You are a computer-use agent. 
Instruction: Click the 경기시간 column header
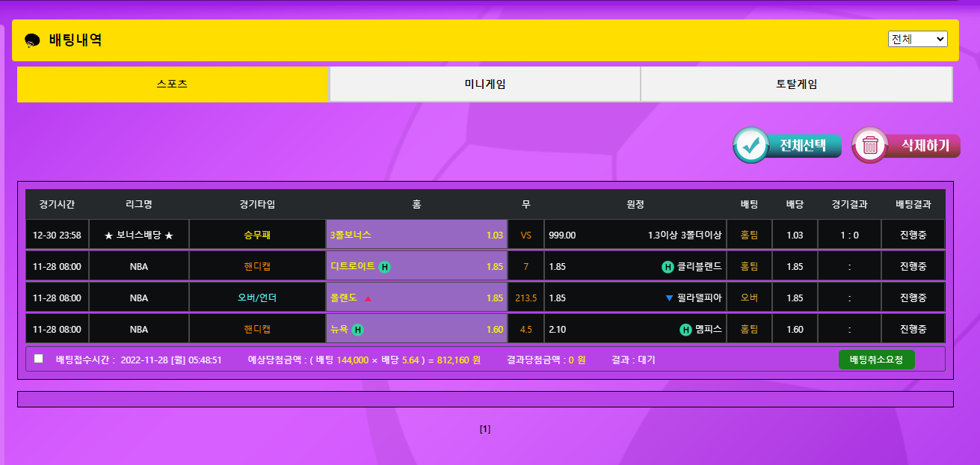[57, 204]
